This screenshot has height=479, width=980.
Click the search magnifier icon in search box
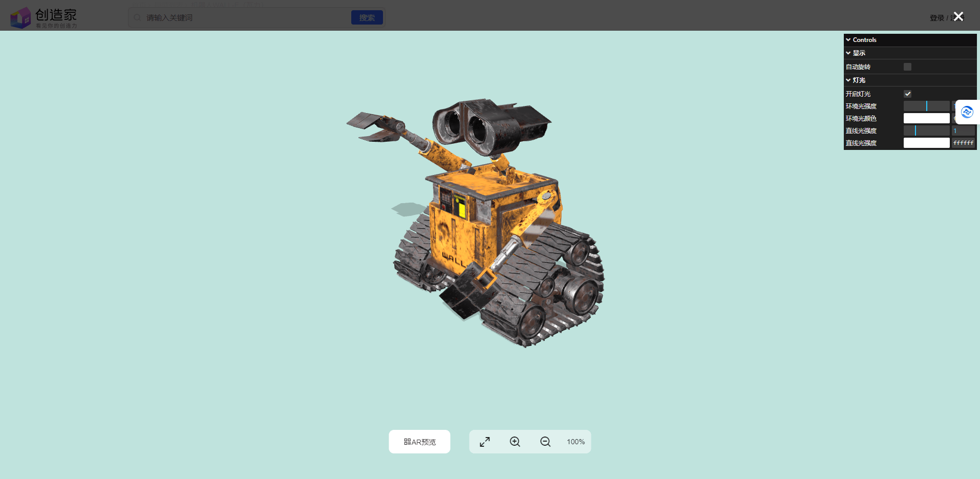click(137, 18)
